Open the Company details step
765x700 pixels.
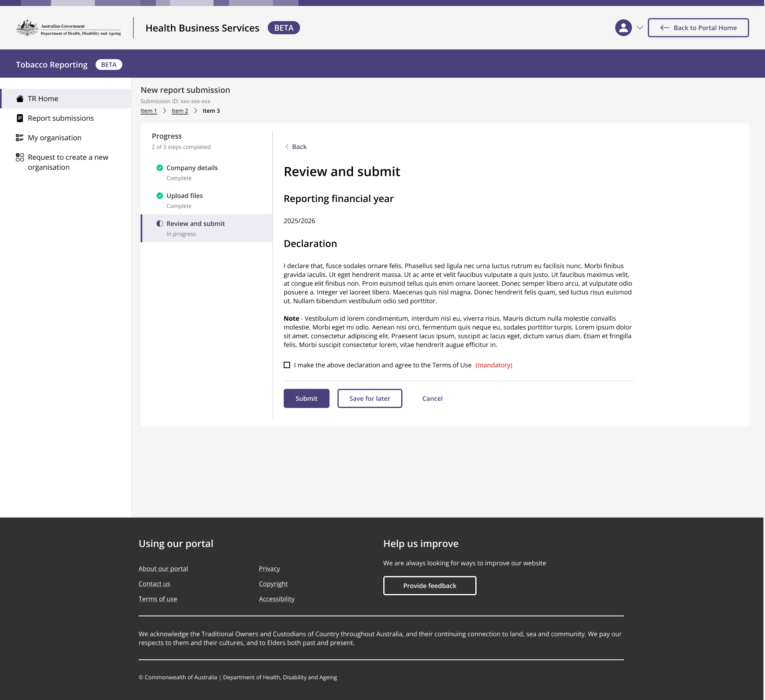pos(207,173)
